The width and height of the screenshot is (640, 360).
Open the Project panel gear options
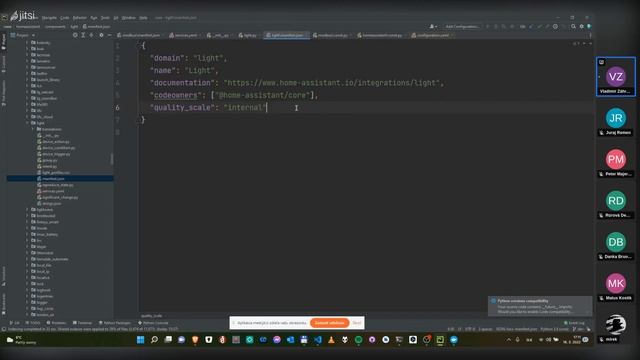point(101,35)
